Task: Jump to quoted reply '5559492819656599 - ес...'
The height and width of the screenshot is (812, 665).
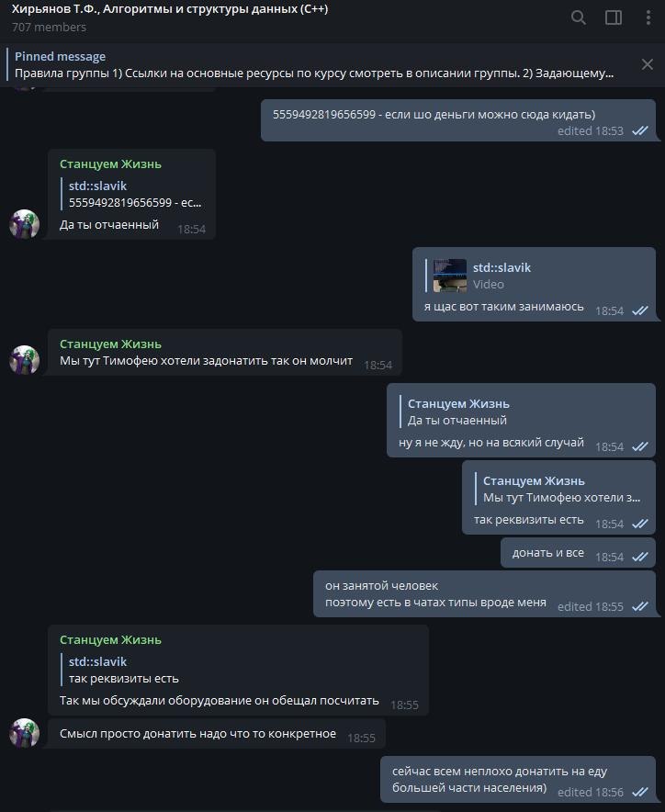Action: pos(136,194)
